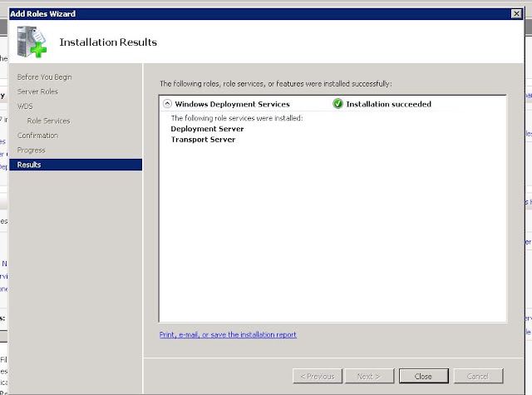This screenshot has height=395, width=532.
Task: Select the Results step in sidebar
Action: pyautogui.click(x=76, y=165)
